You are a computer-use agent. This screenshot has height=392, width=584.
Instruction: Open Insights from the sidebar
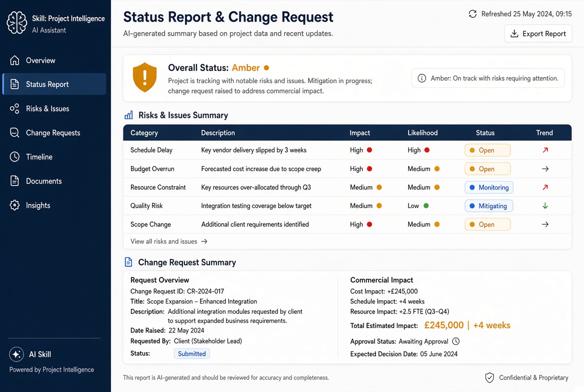[54, 205]
